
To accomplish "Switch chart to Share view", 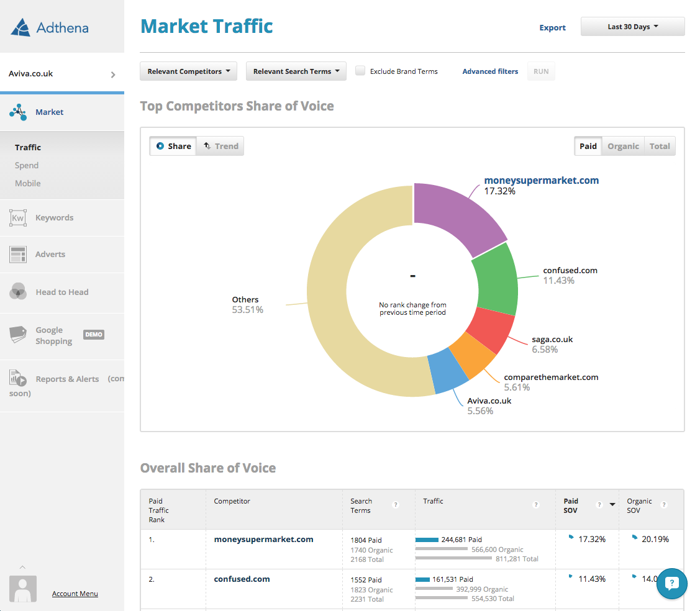I will coord(173,146).
